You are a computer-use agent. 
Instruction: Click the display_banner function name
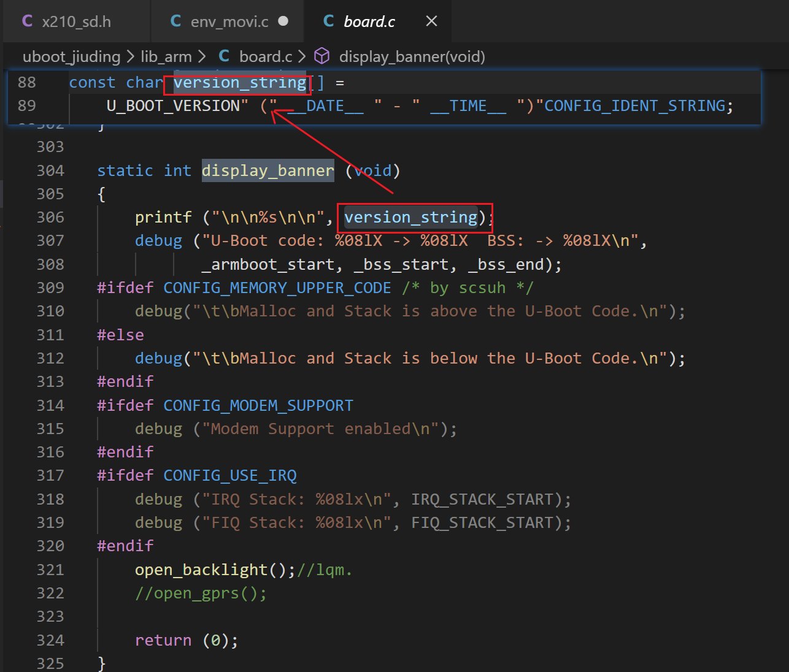268,170
